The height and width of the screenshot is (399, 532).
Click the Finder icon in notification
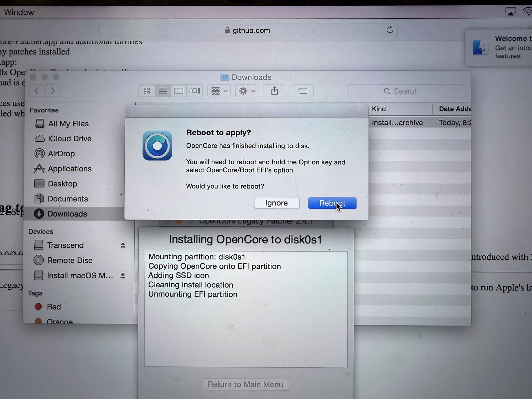pyautogui.click(x=480, y=47)
